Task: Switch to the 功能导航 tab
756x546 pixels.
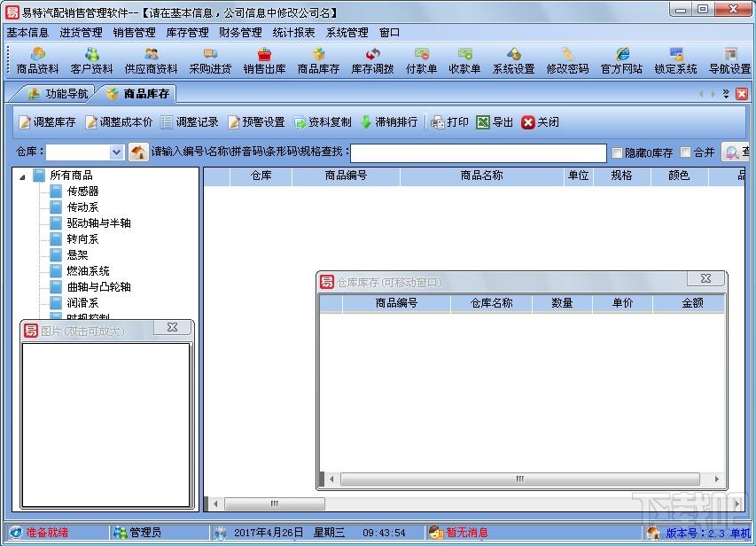Action: tap(58, 94)
